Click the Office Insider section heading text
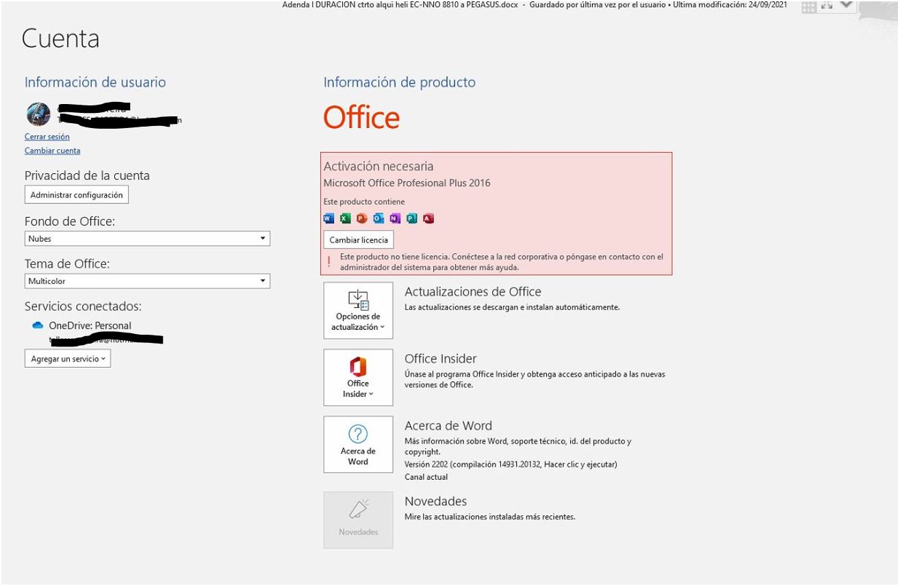This screenshot has width=898, height=588. pyautogui.click(x=441, y=359)
